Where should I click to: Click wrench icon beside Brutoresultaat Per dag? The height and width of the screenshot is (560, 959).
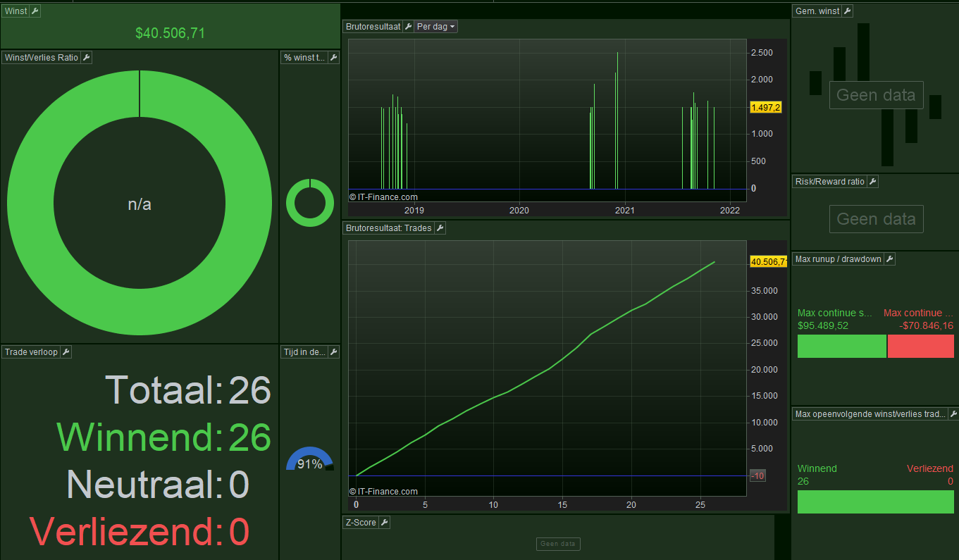(x=408, y=27)
